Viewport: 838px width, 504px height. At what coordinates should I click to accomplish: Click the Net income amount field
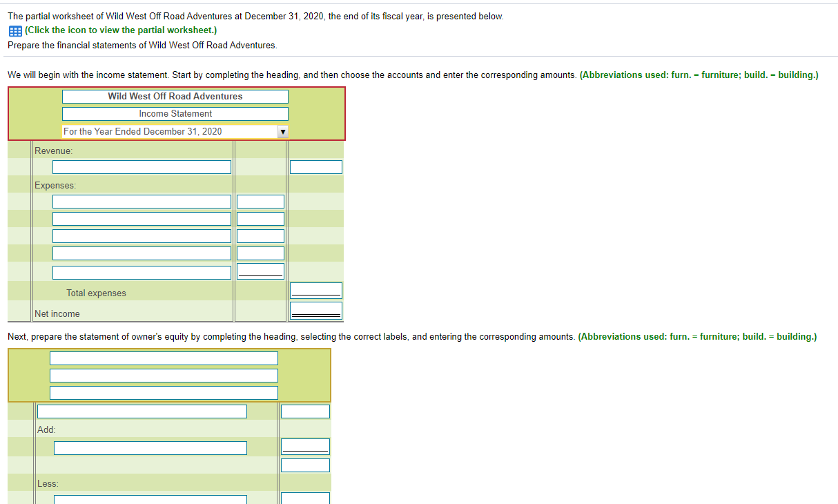[316, 311]
